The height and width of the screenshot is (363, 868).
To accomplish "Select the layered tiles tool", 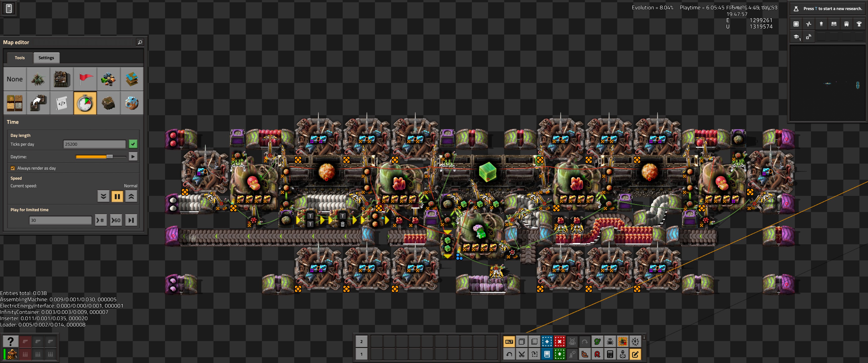I will point(132,79).
